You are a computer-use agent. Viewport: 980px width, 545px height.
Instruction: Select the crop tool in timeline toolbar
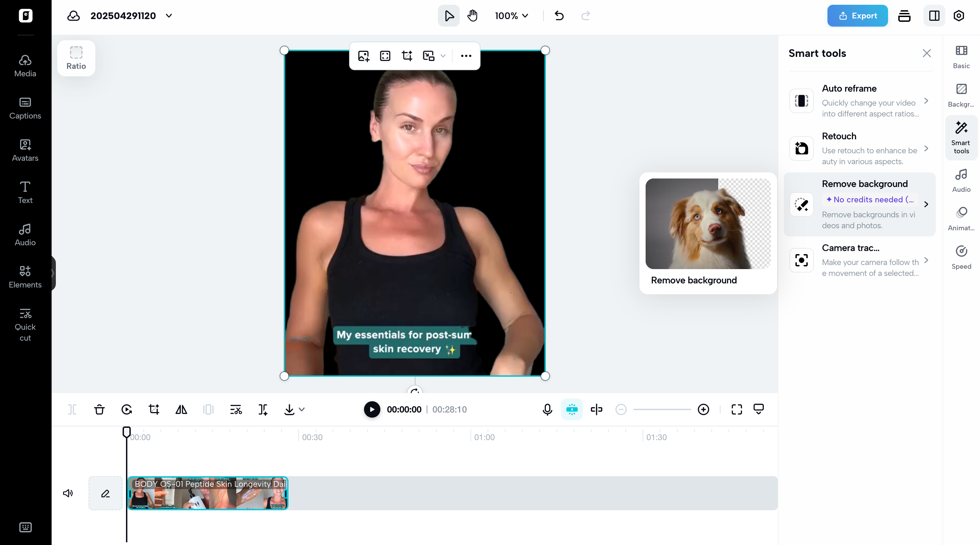[x=154, y=409]
